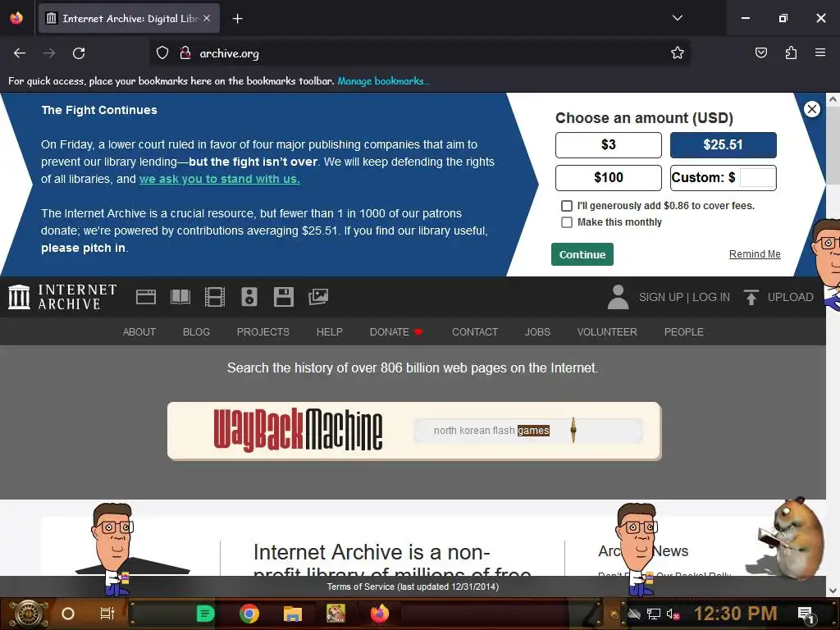Bookmark this page with the star

pyautogui.click(x=677, y=53)
